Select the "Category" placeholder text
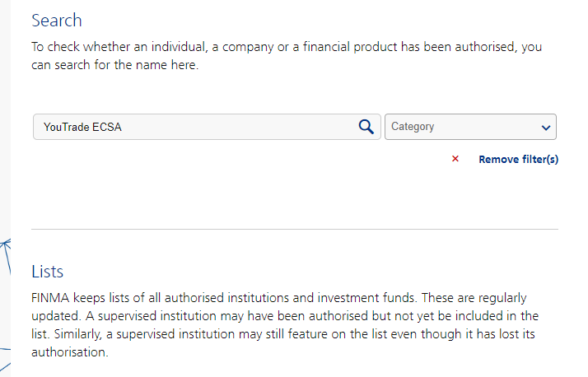This screenshot has height=377, width=588. coord(413,127)
